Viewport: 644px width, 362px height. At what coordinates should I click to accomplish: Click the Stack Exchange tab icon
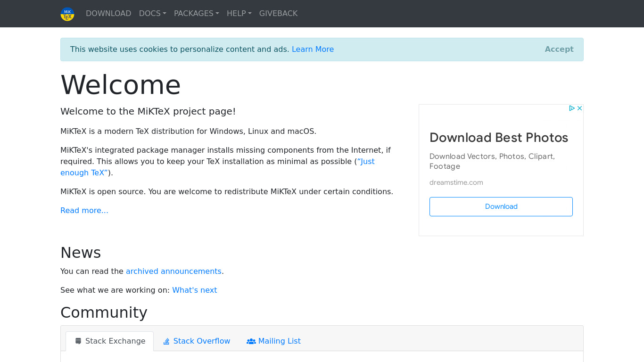[x=78, y=341]
